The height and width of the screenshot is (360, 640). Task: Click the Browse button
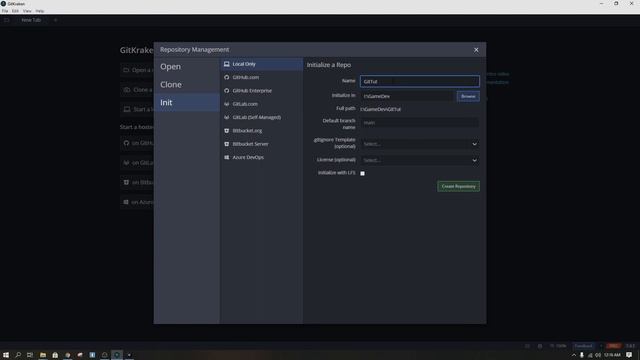coord(468,96)
